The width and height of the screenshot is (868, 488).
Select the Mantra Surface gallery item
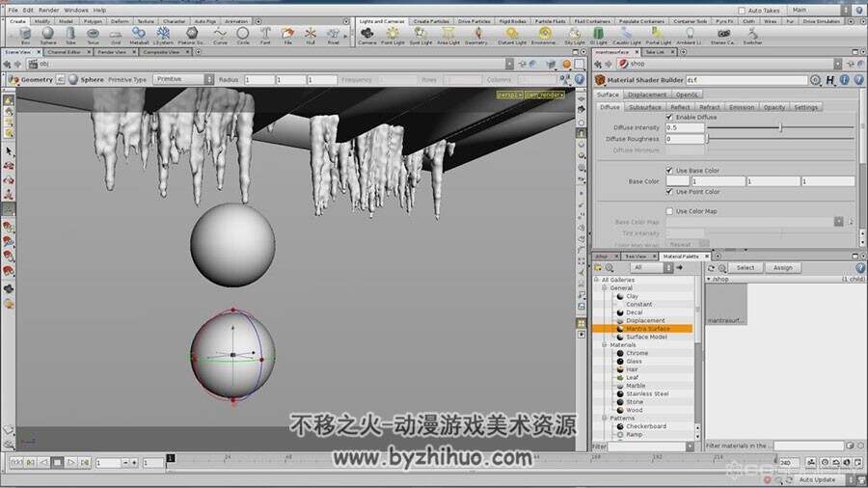tap(642, 329)
